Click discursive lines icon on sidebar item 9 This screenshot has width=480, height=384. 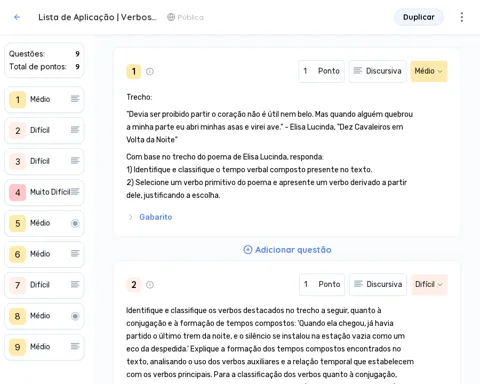75,346
